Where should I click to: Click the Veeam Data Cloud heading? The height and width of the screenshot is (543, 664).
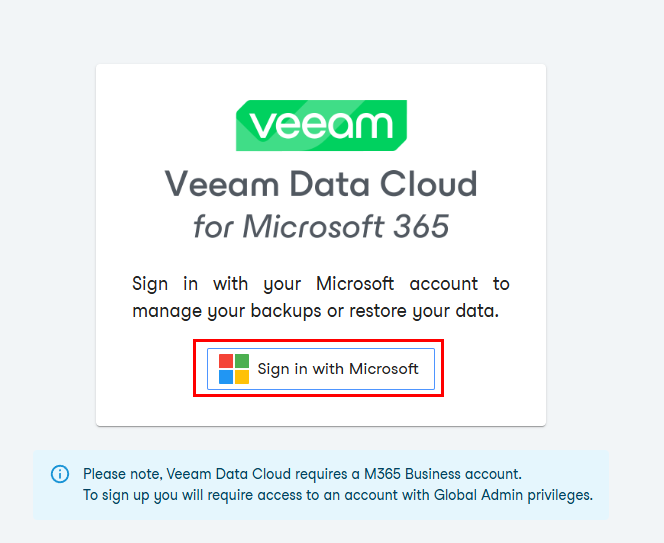tap(321, 183)
